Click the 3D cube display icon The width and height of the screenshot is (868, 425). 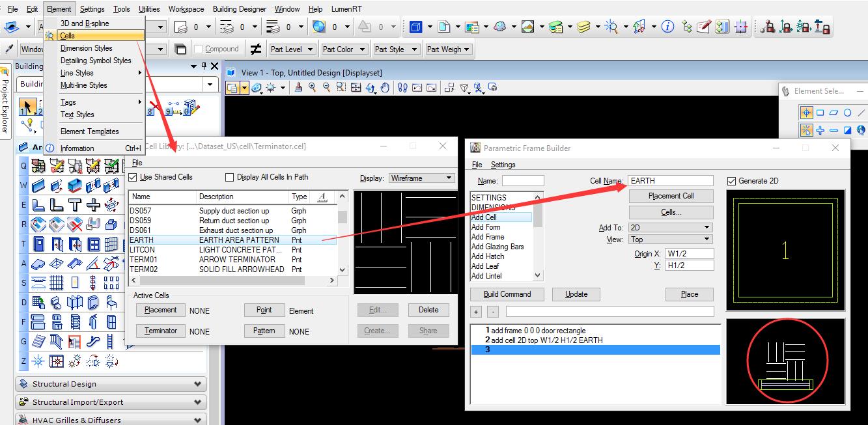[x=415, y=27]
